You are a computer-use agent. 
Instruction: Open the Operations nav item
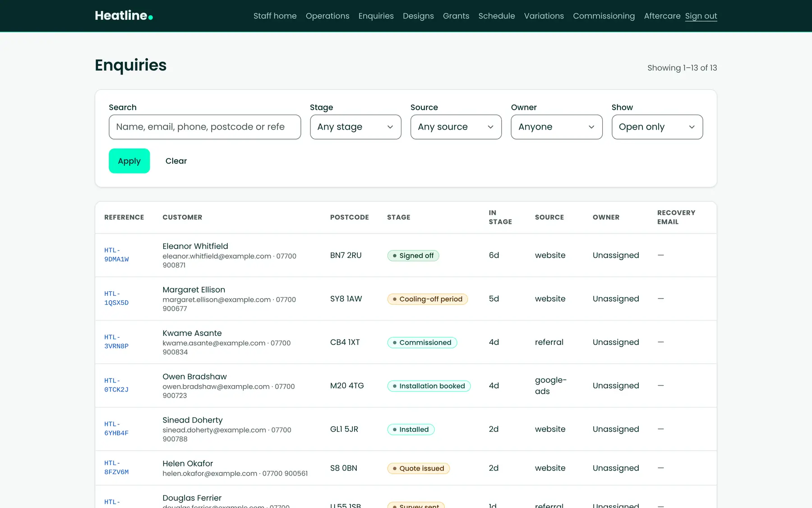coord(328,16)
